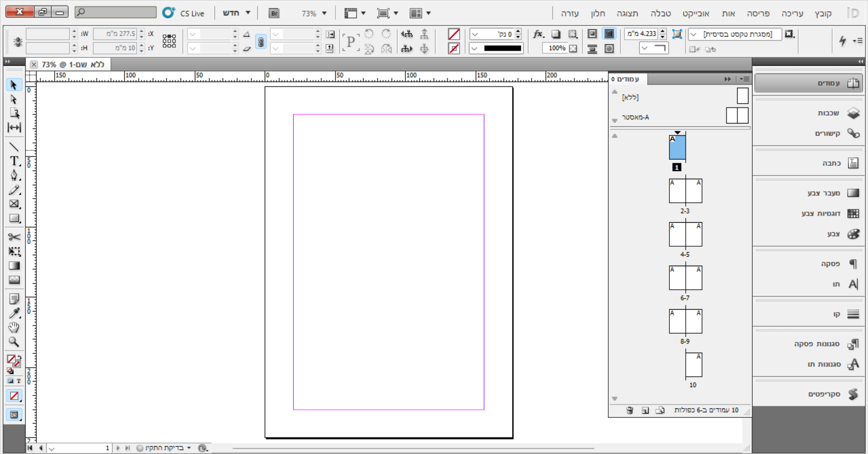Select the Line tool

pos(14,147)
